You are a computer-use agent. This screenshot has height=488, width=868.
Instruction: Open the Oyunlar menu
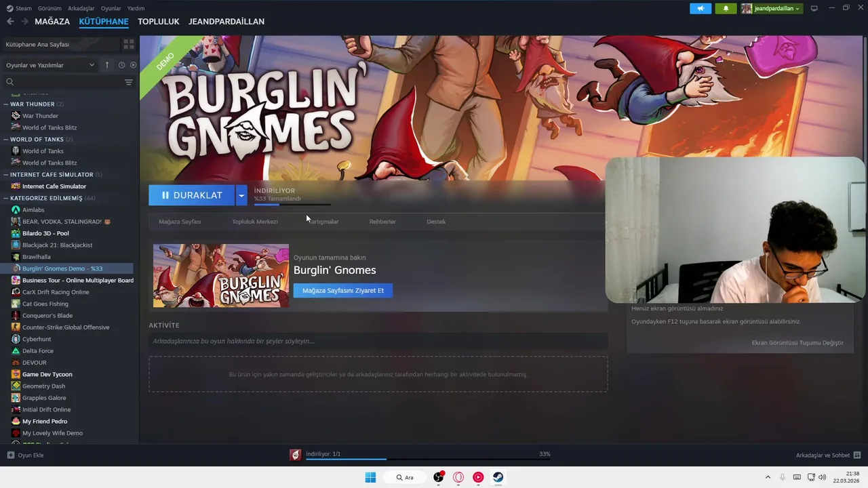click(x=111, y=8)
